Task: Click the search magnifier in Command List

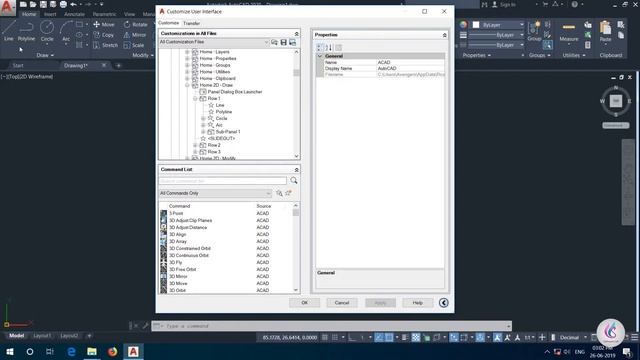Action: 294,181
